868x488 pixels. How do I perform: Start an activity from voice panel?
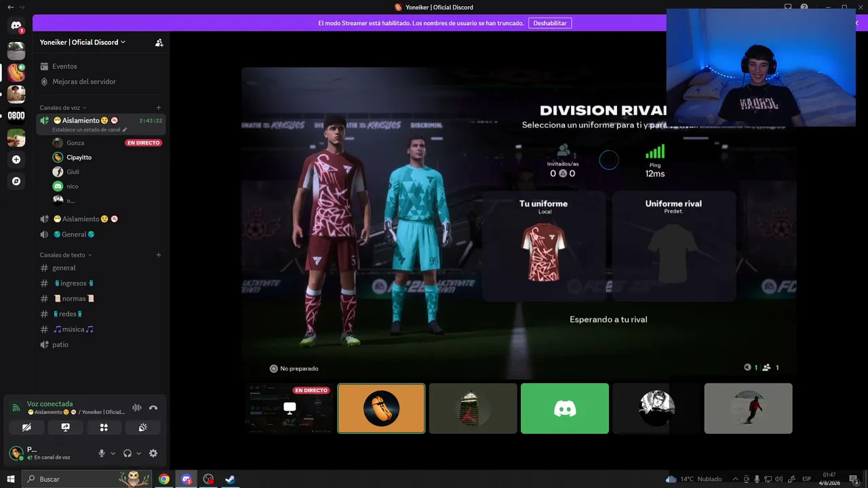click(104, 428)
